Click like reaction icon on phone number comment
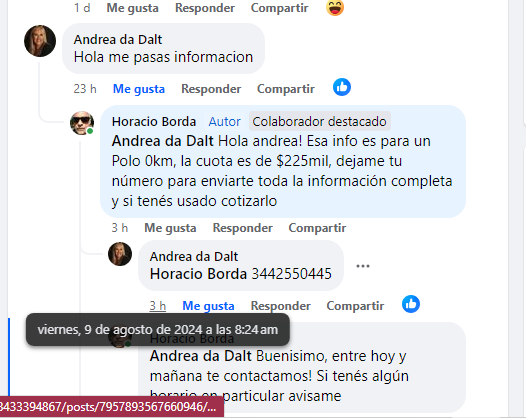 [x=411, y=304]
